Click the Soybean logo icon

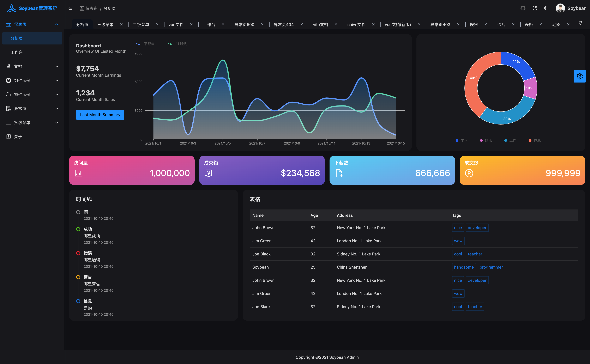click(11, 8)
